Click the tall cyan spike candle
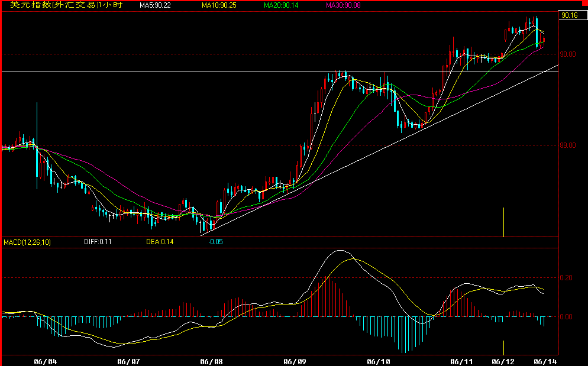This screenshot has width=588, height=366. (37, 145)
